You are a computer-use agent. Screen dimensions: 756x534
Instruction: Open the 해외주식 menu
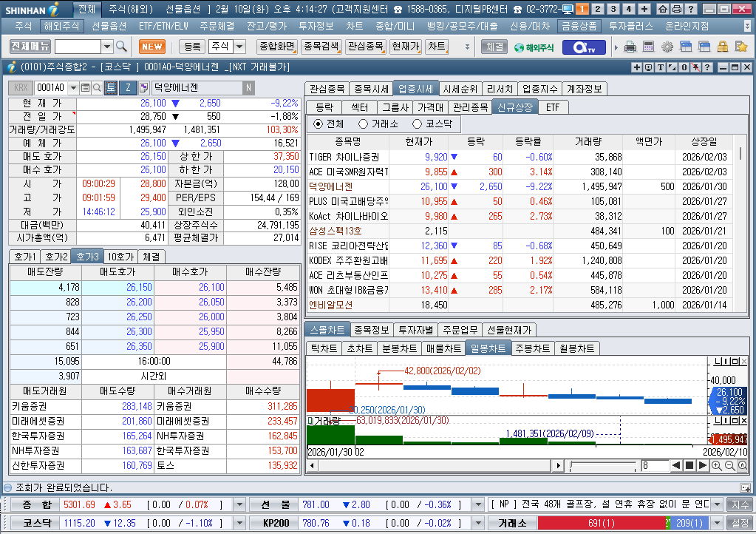click(61, 26)
